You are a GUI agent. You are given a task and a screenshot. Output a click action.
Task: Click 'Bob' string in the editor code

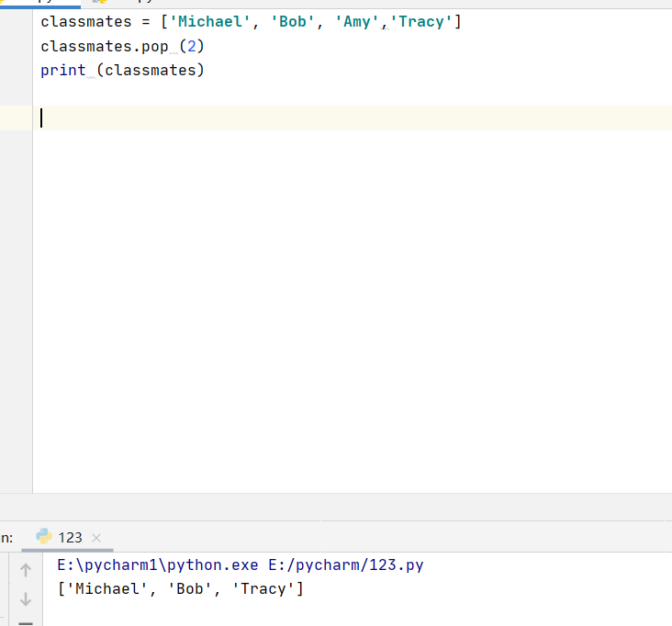tap(293, 21)
